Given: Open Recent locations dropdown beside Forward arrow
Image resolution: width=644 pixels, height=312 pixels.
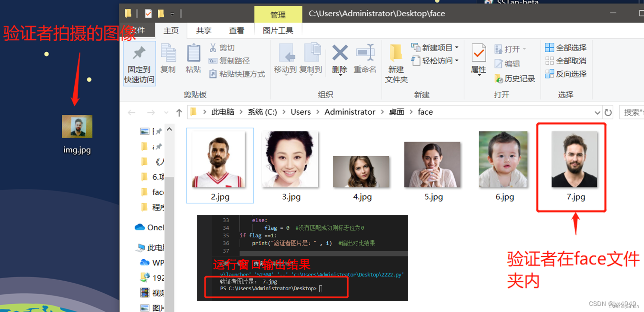Looking at the screenshot, I should (166, 112).
